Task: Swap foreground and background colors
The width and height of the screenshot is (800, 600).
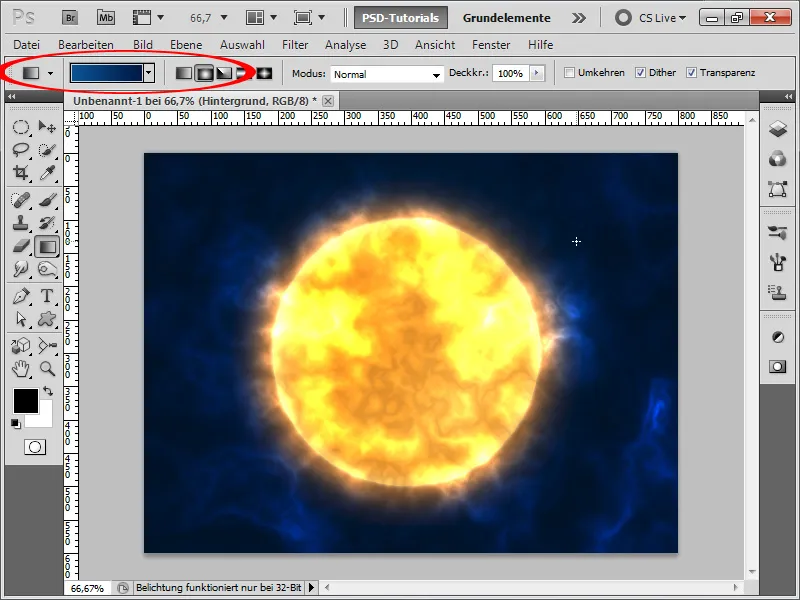Action: 48,391
